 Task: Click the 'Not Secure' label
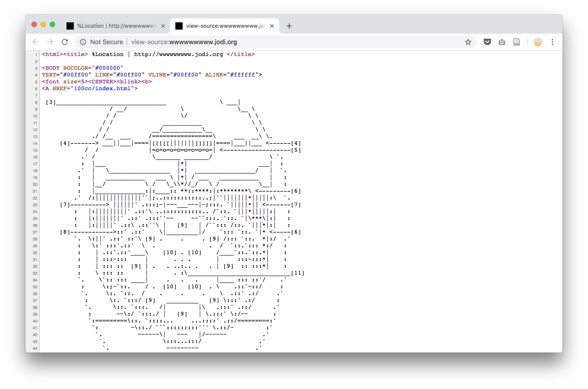[106, 42]
